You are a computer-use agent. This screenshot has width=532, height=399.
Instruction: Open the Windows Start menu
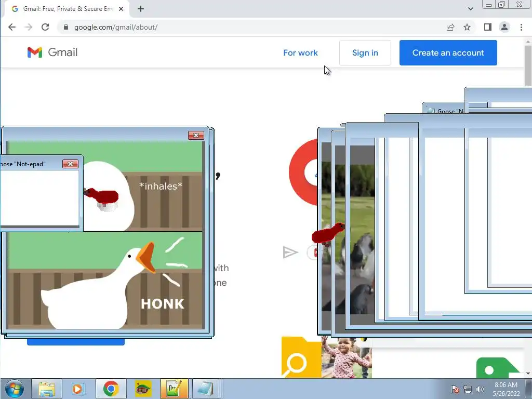(x=14, y=389)
